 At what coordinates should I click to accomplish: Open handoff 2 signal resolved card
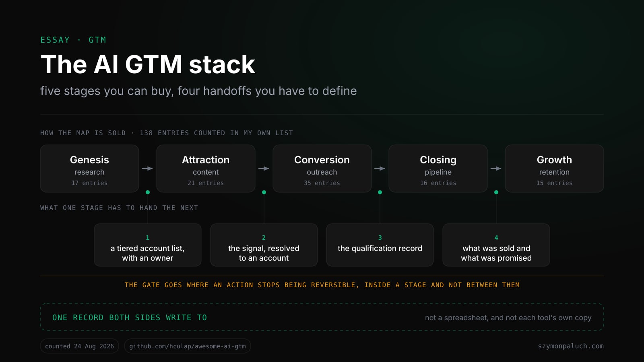coord(264,245)
